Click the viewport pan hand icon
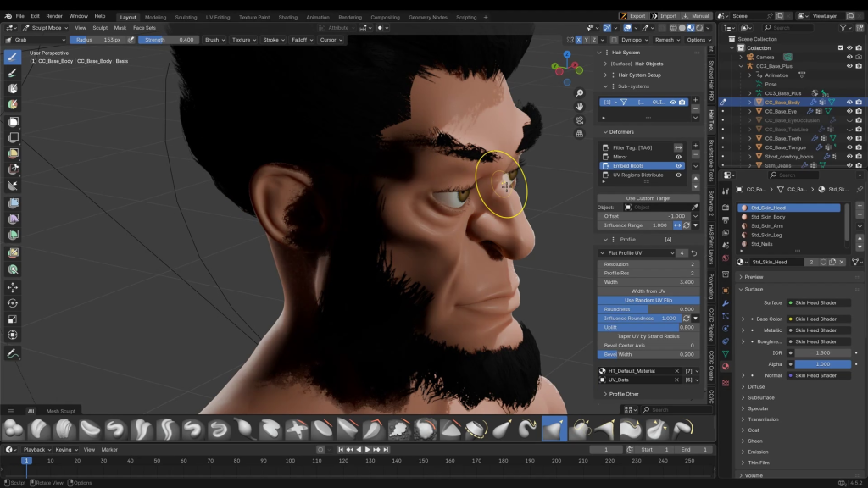The width and height of the screenshot is (868, 488). coord(580,107)
